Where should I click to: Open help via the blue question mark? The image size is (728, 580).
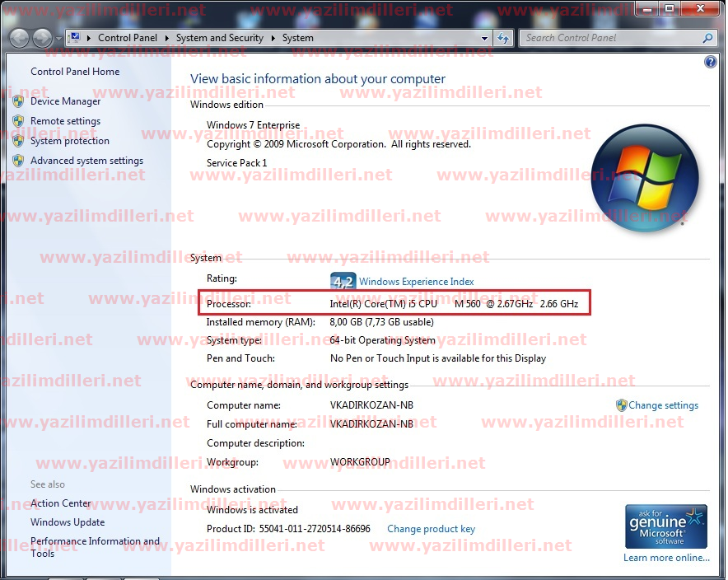pyautogui.click(x=711, y=62)
